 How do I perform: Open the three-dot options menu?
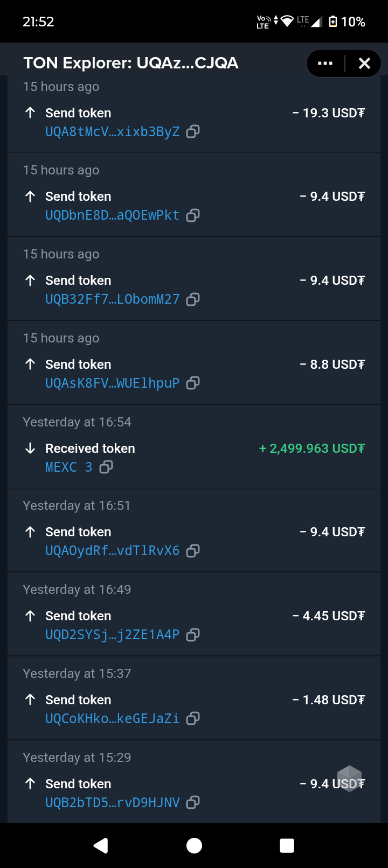[x=325, y=64]
